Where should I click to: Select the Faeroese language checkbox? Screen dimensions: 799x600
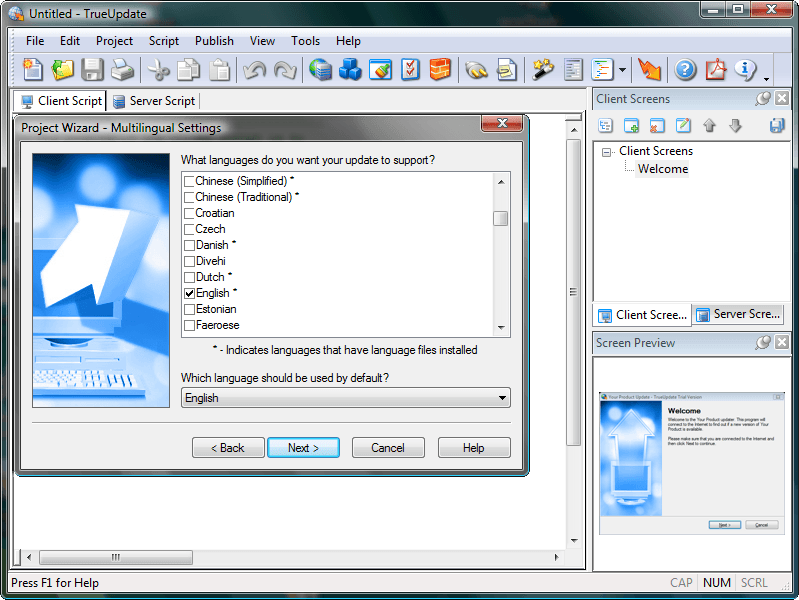pos(189,325)
